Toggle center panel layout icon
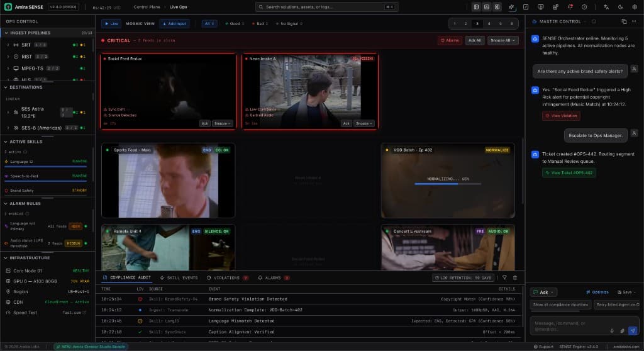 coord(486,7)
